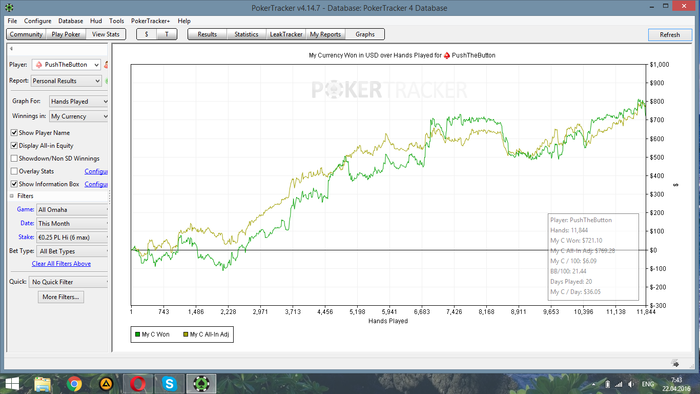700x394 pixels.
Task: Click the yellow My C All-In Adj legend swatch
Action: [186, 334]
